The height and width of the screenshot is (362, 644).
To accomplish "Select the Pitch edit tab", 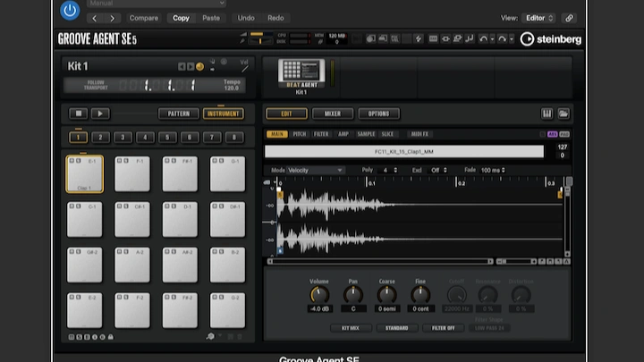I will (300, 134).
